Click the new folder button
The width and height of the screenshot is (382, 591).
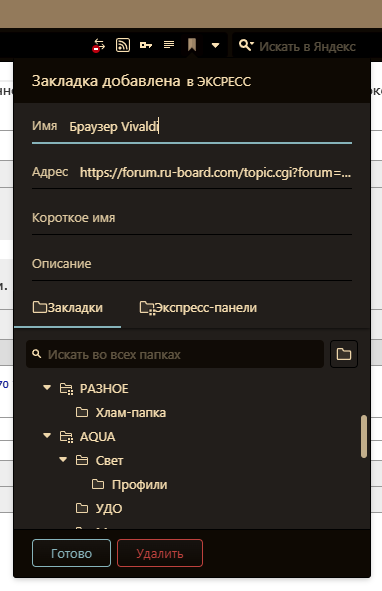pos(344,354)
